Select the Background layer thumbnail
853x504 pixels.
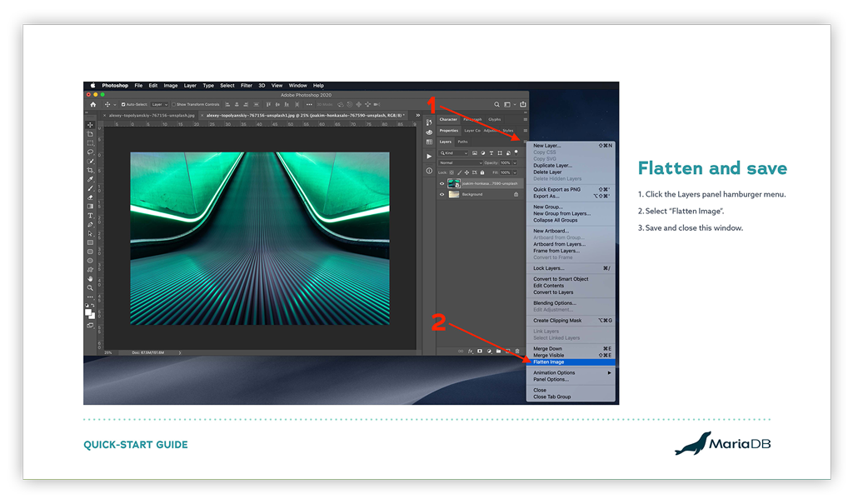[454, 194]
